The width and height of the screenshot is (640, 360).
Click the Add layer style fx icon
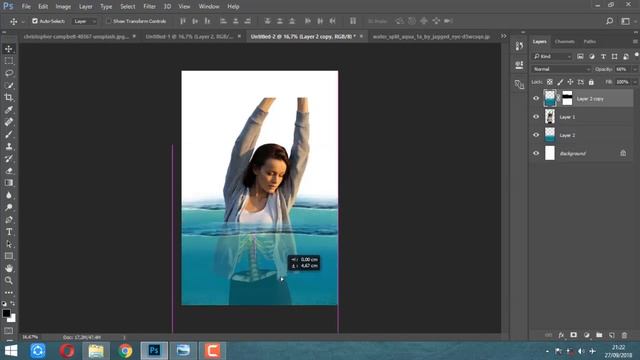pos(561,335)
